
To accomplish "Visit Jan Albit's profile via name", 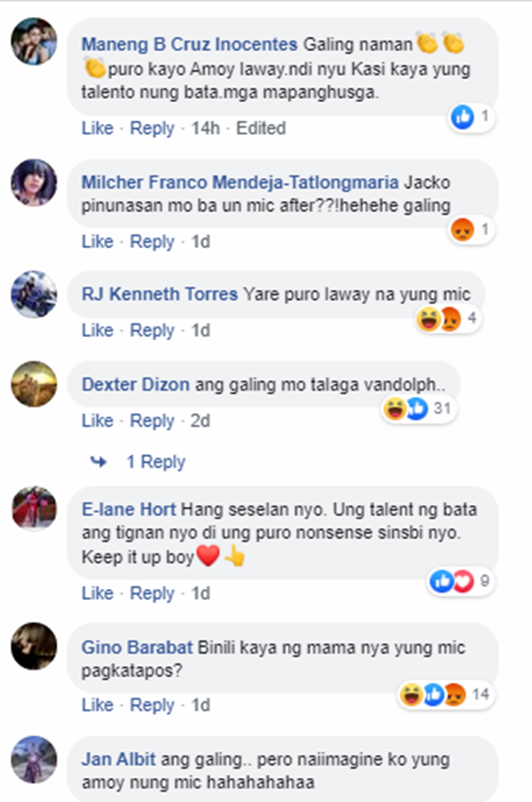I will 118,759.
